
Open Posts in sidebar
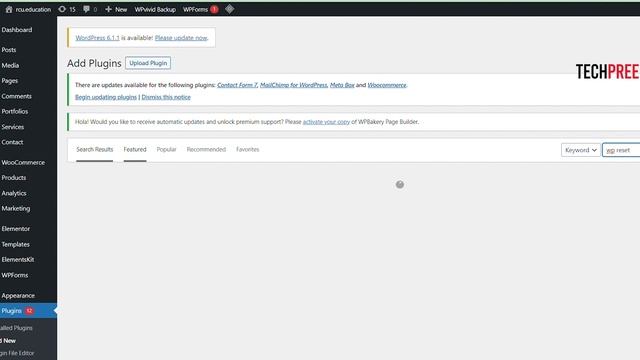click(9, 50)
